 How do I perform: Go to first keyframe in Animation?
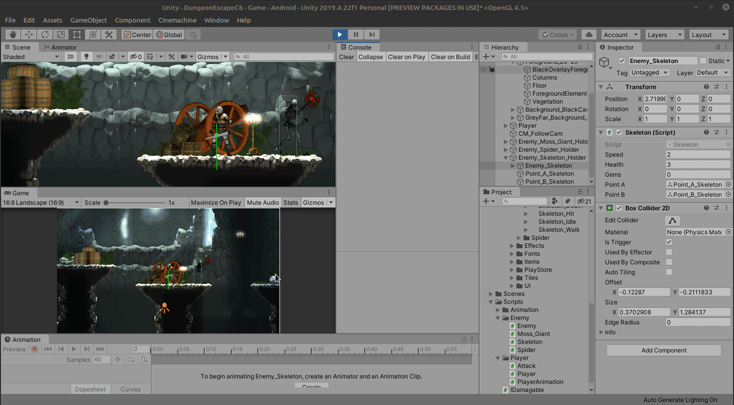coord(48,349)
